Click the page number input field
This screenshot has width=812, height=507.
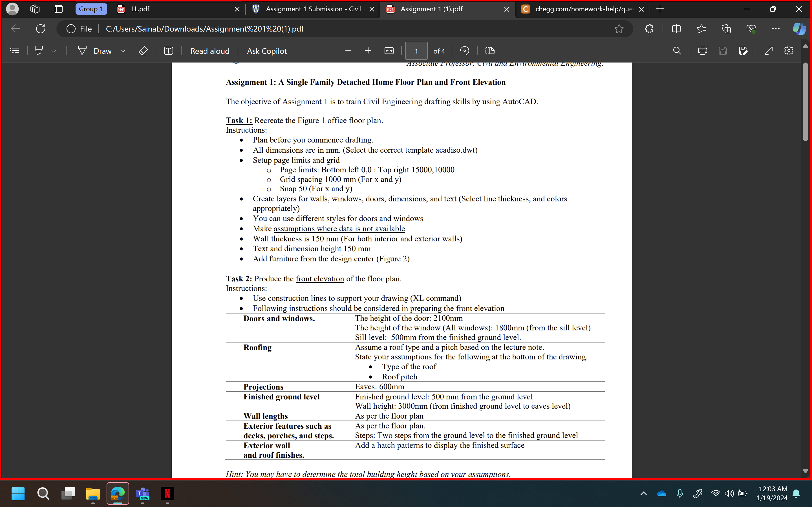(416, 51)
